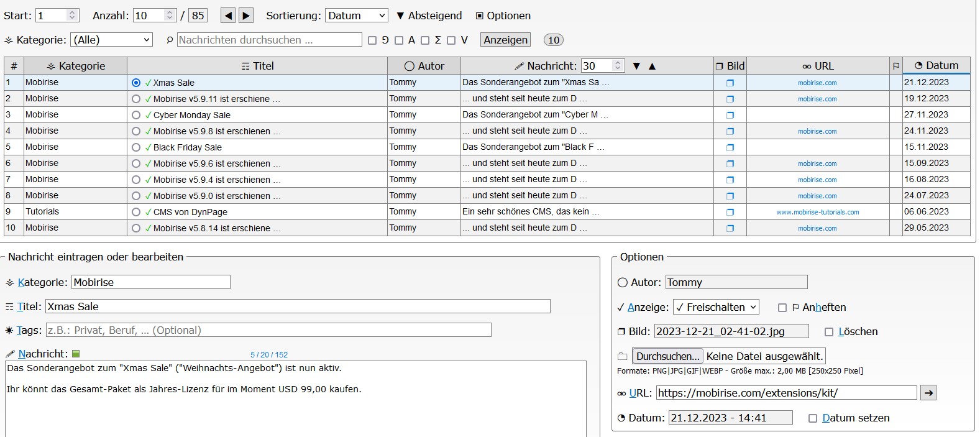Select the radio button for Cyber Monday Sale

pyautogui.click(x=136, y=115)
